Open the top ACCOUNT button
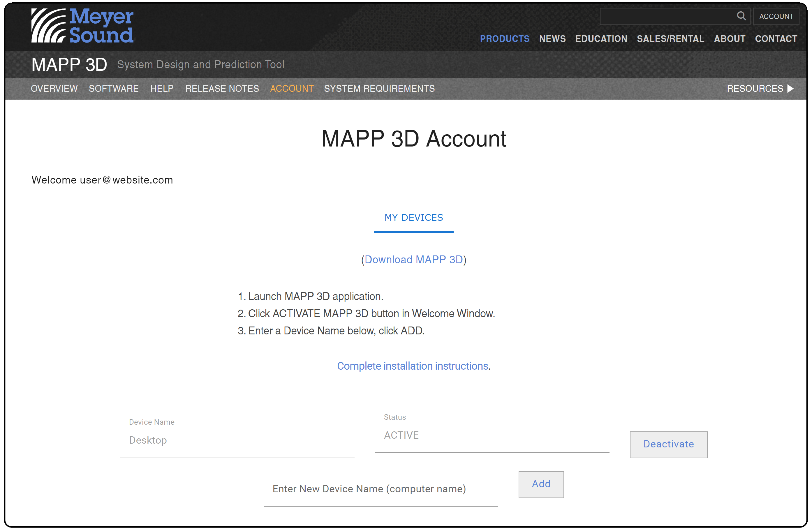Image resolution: width=812 pixels, height=531 pixels. [776, 16]
